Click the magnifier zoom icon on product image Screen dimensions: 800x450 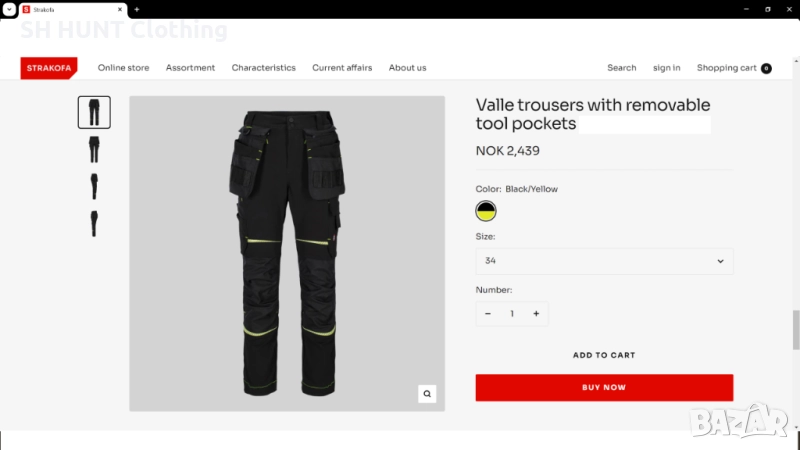click(x=427, y=393)
